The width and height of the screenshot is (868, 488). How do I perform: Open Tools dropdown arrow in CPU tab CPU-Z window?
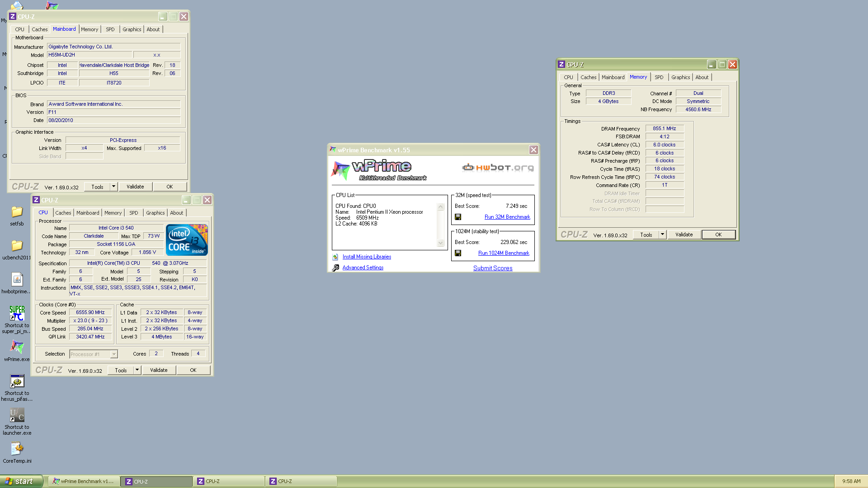tap(137, 370)
